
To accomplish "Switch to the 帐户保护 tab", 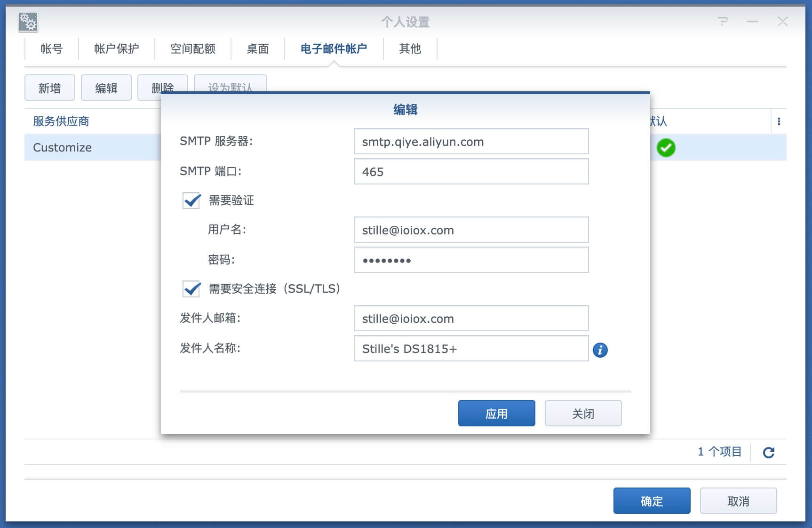I will pos(117,49).
